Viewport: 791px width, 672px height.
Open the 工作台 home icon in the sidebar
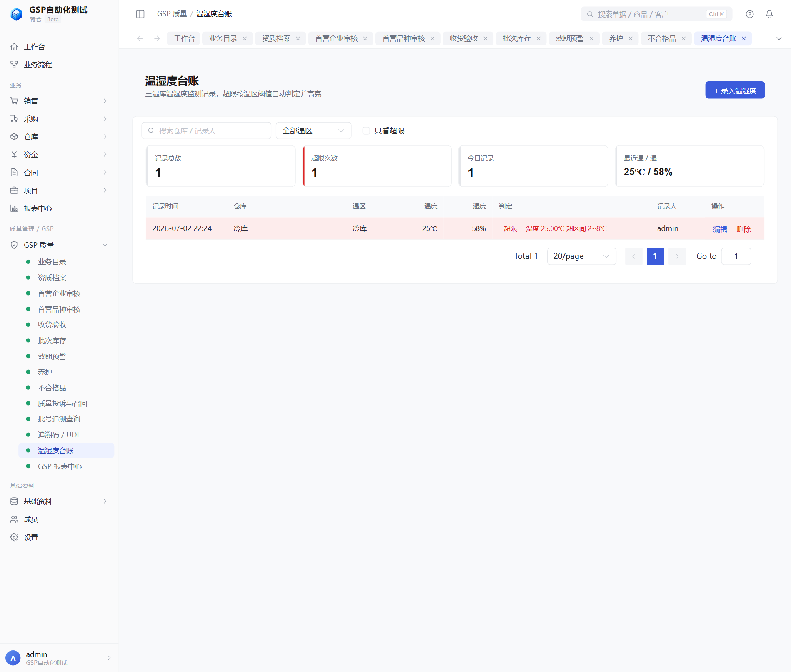(x=14, y=47)
